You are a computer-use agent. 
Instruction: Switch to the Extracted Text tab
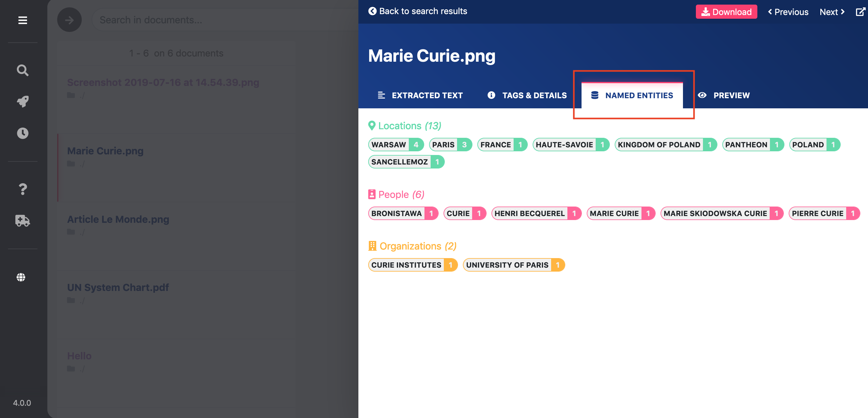(x=420, y=95)
